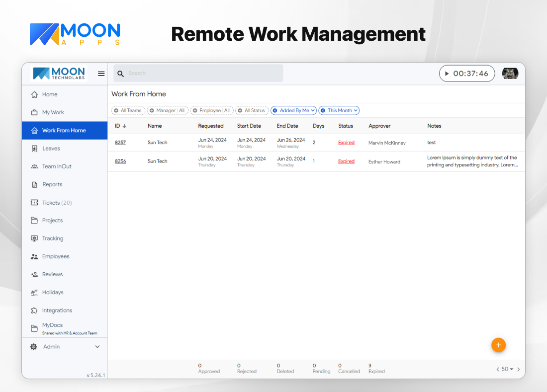Open Tickets (20) section
Image resolution: width=547 pixels, height=392 pixels.
[65, 202]
